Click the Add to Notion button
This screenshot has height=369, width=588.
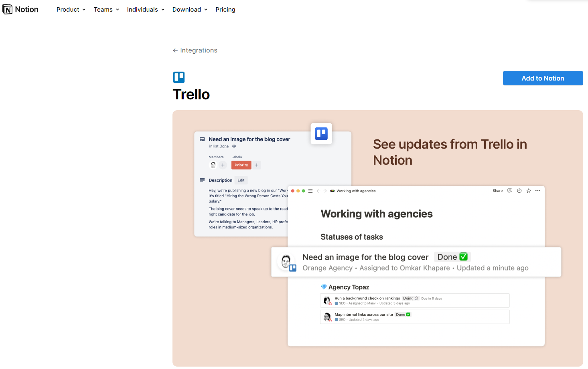point(543,78)
